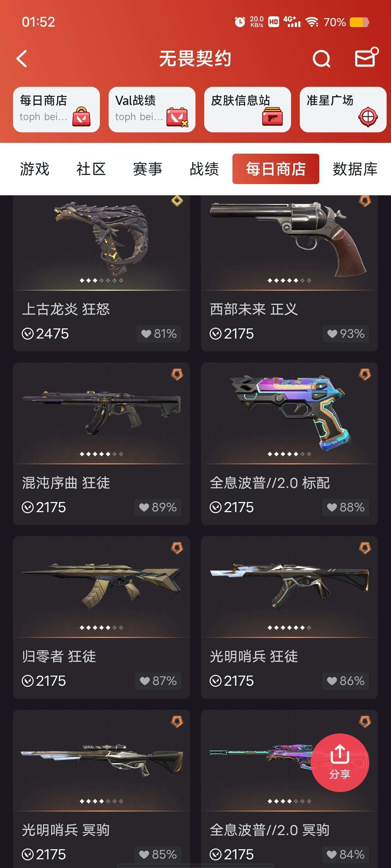Tap the 86% like badge on 光明哨兵 狂徒

point(346,681)
